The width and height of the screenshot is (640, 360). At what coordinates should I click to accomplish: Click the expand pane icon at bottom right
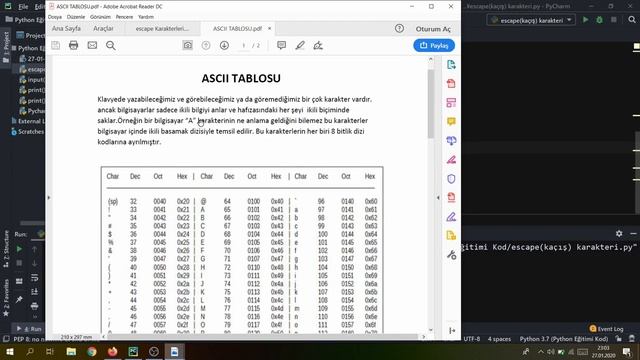tap(452, 331)
